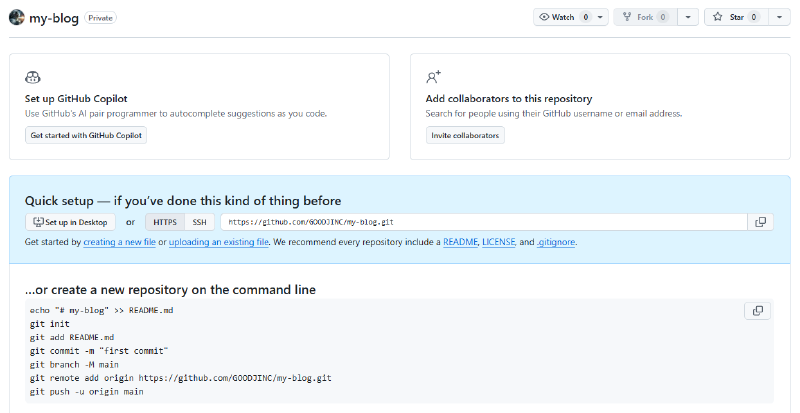Click the .gitignore link
The height and width of the screenshot is (413, 800).
[556, 242]
